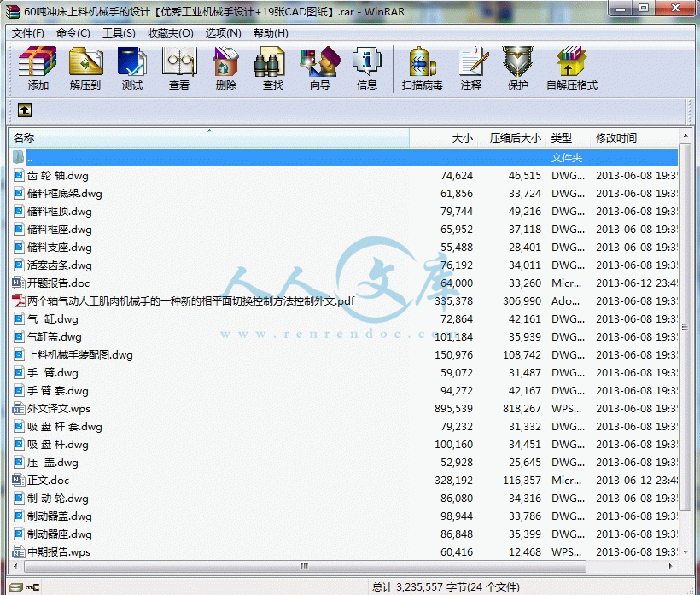This screenshot has height=595, width=700.
Task: Click the disk drive icon in status bar
Action: click(x=16, y=586)
